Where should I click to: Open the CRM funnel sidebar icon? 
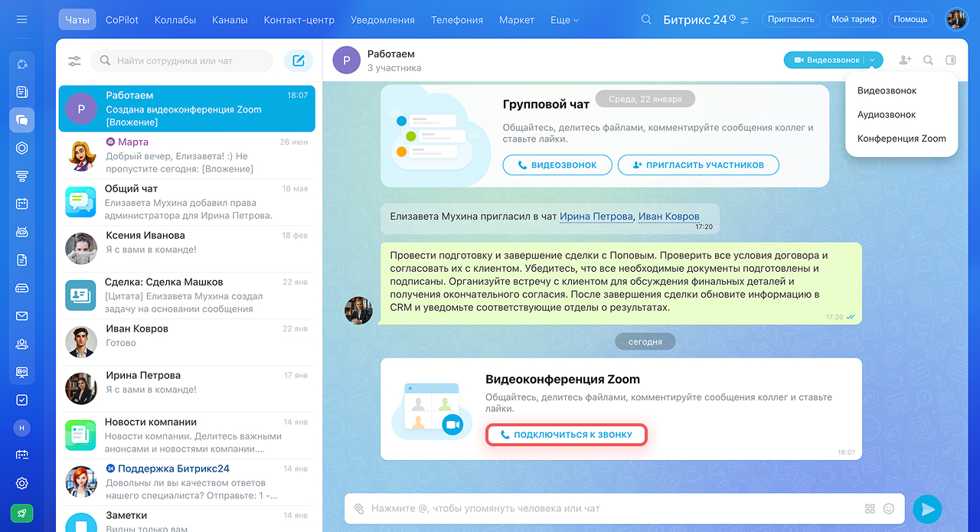coord(21,176)
